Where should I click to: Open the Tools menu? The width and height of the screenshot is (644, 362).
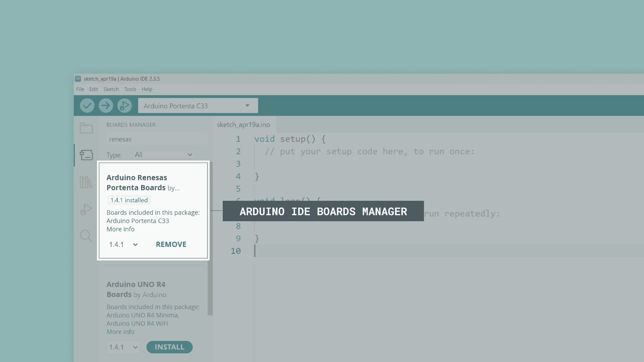pos(130,89)
